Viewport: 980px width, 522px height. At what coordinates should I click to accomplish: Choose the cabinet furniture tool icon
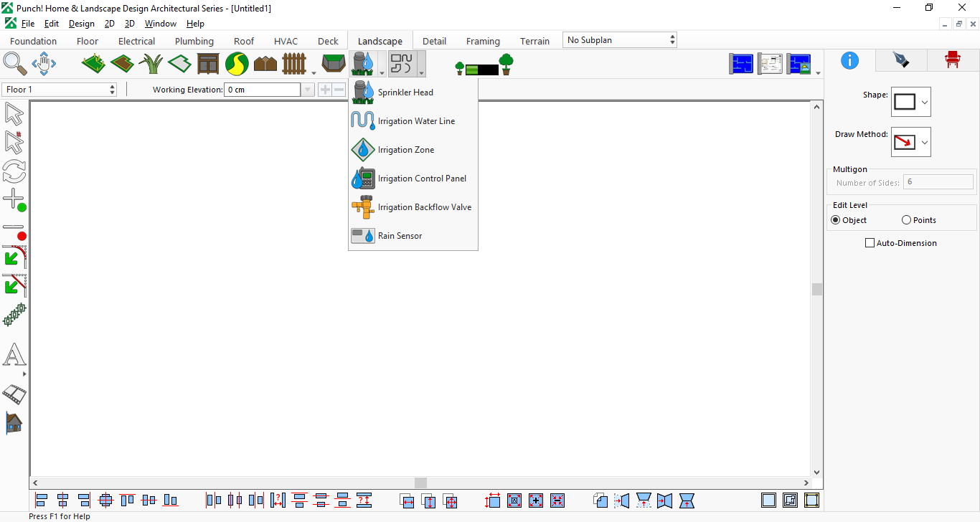coord(208,64)
